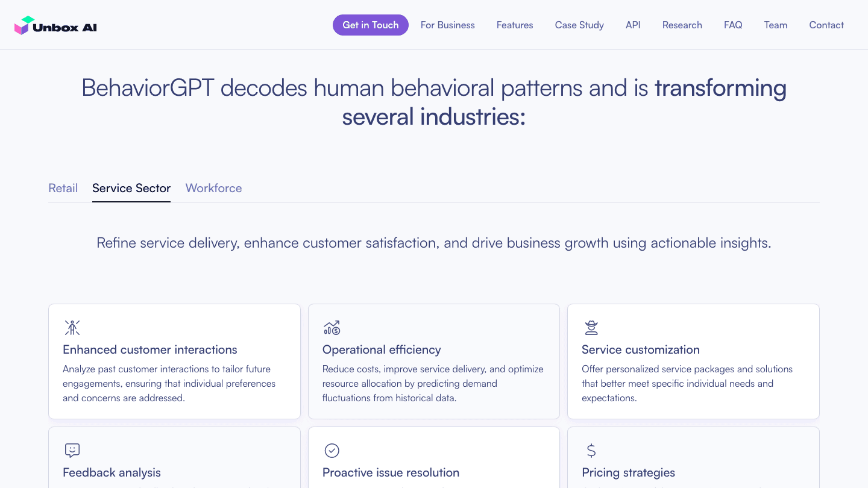
Task: Click the Operational efficiency heading
Action: (382, 349)
